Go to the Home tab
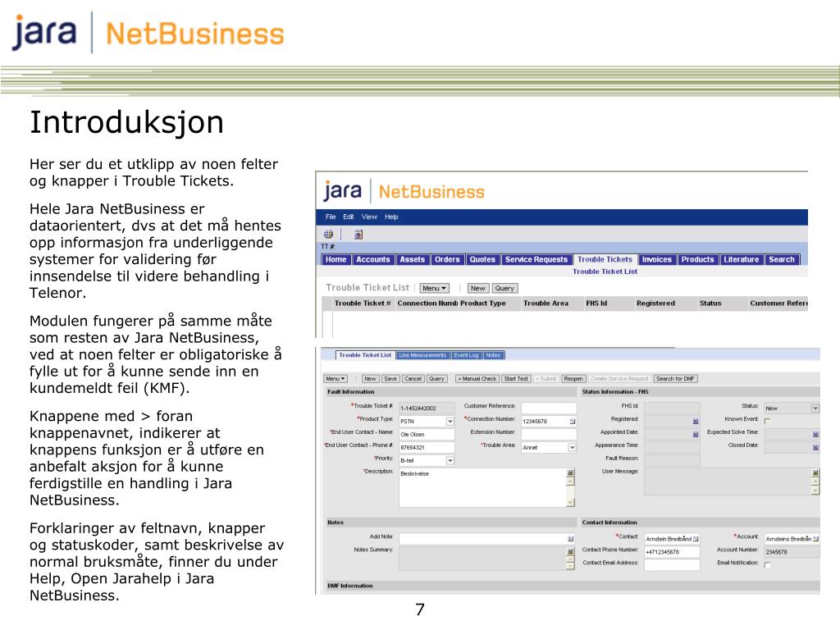The image size is (840, 630). (336, 259)
